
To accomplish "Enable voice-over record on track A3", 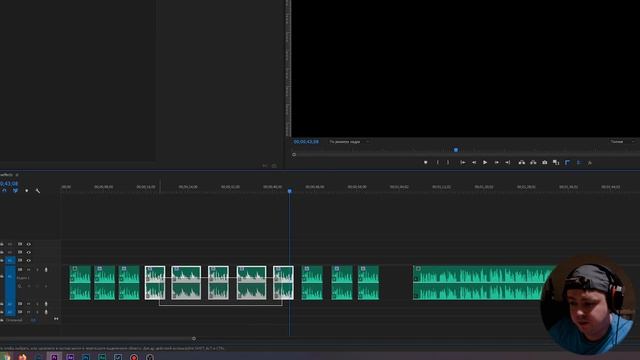I will (46, 312).
